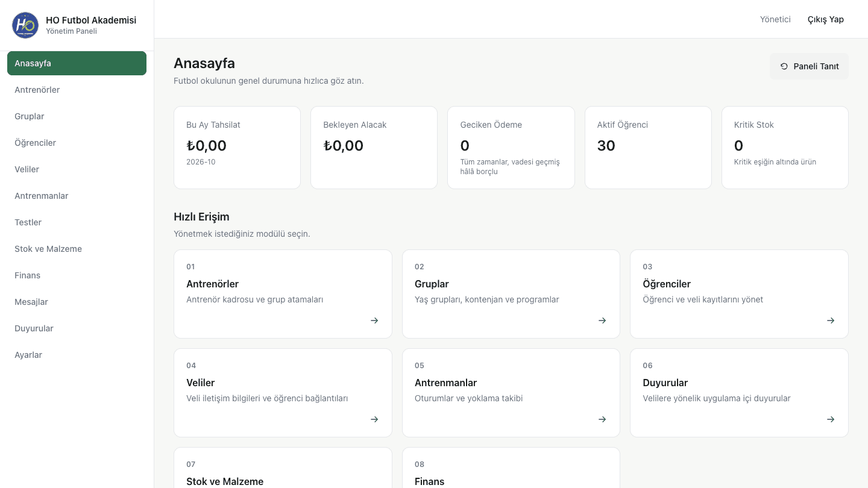Click the arrow icon on Veliler card

click(374, 419)
